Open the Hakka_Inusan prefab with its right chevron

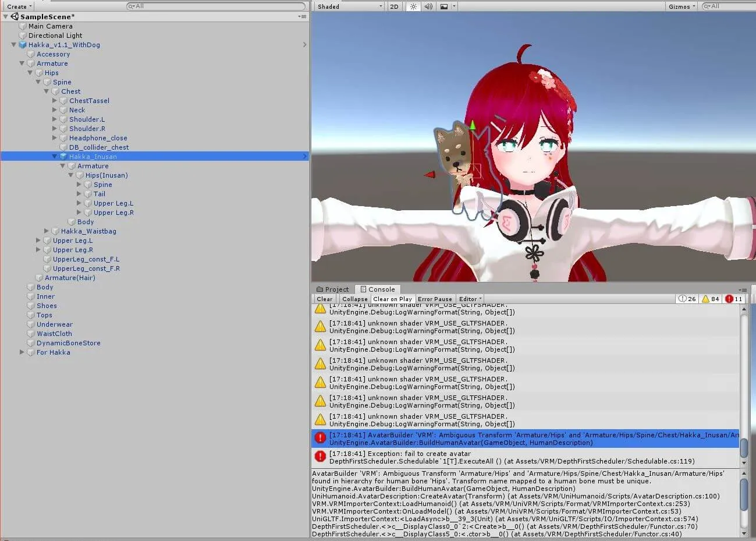(x=304, y=157)
